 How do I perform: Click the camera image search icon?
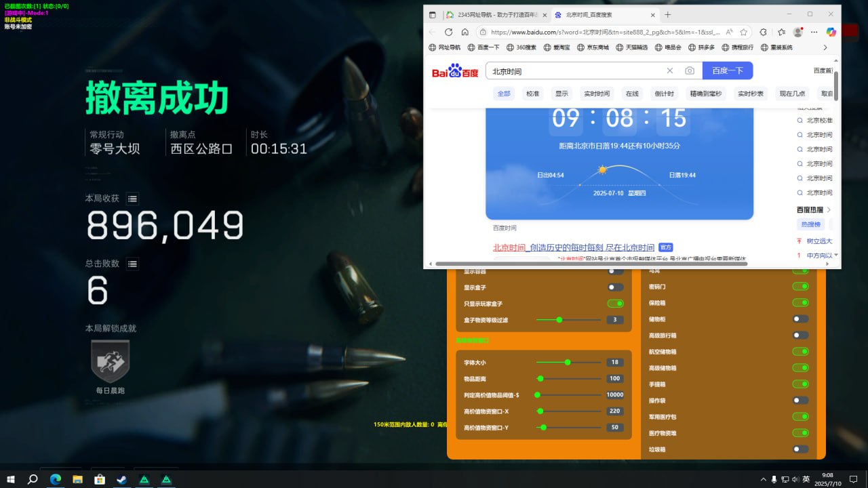pyautogui.click(x=689, y=71)
